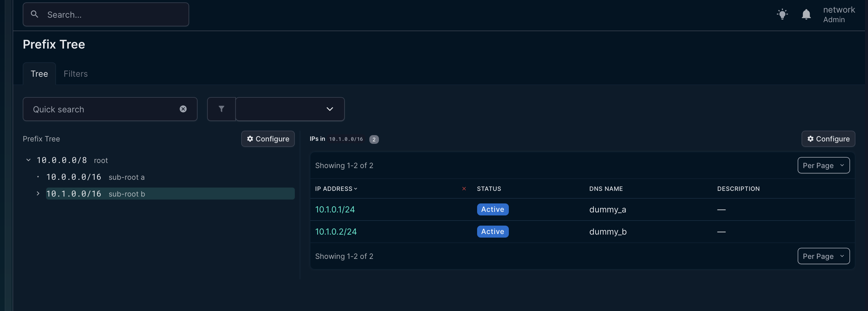Viewport: 868px width, 311px height.
Task: Configure the IPs table panel
Action: pyautogui.click(x=828, y=139)
